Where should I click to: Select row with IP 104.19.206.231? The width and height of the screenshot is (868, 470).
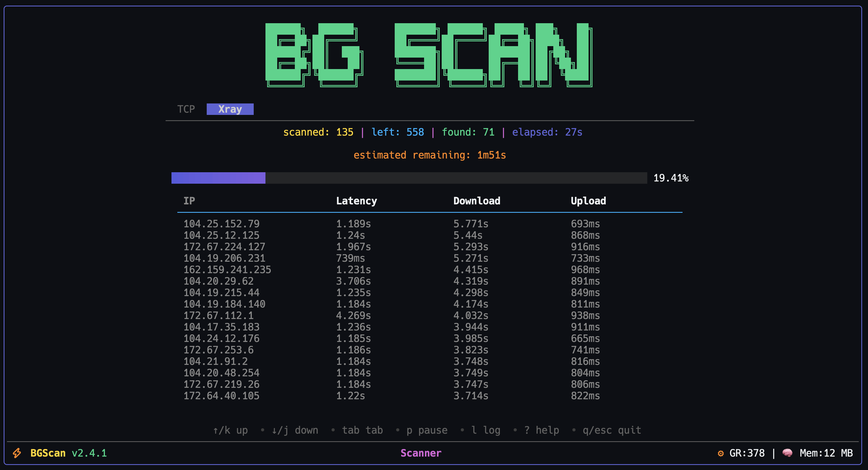click(x=430, y=258)
